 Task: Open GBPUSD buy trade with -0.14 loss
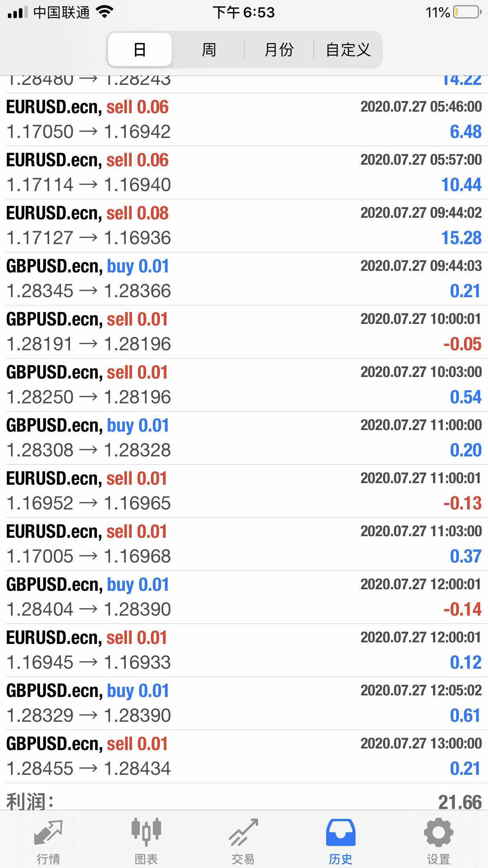tap(244, 597)
